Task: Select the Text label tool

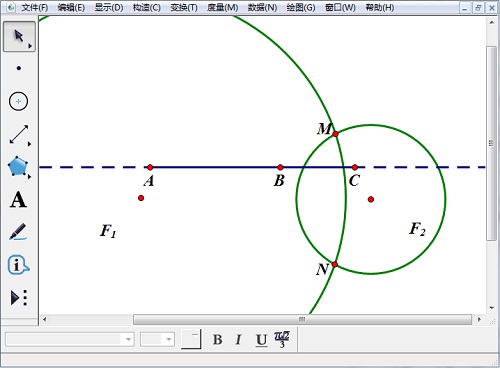Action: [18, 200]
